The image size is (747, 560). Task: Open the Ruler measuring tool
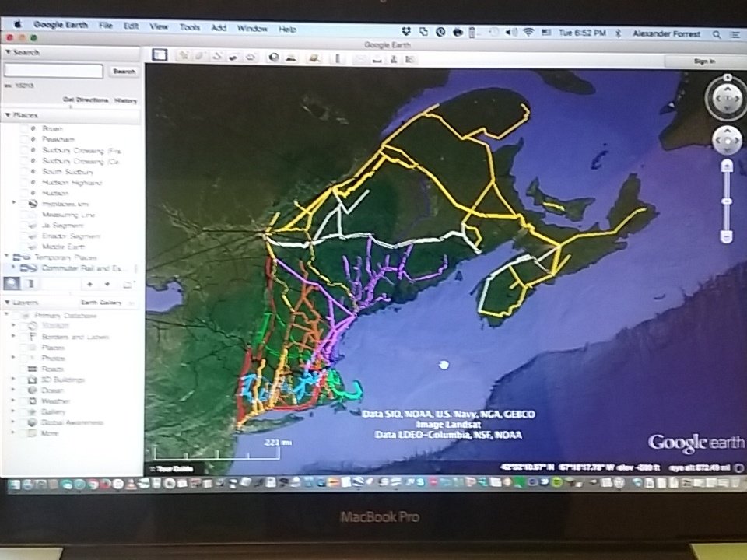tap(338, 58)
